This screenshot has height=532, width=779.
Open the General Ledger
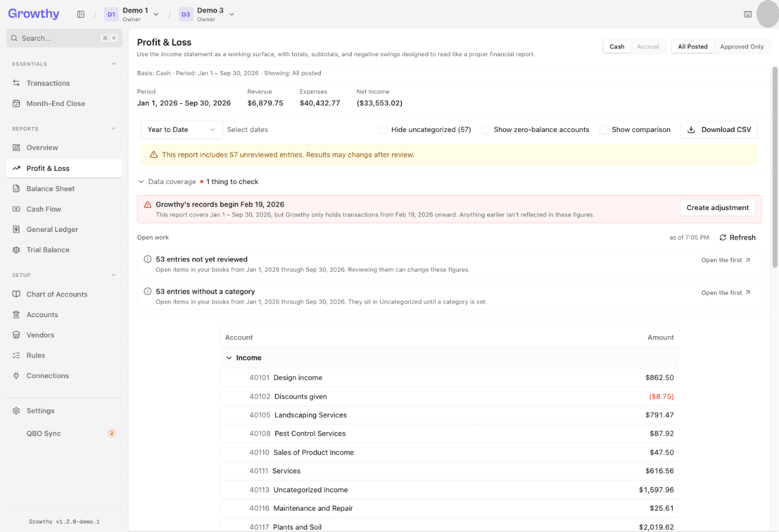[x=65, y=230]
